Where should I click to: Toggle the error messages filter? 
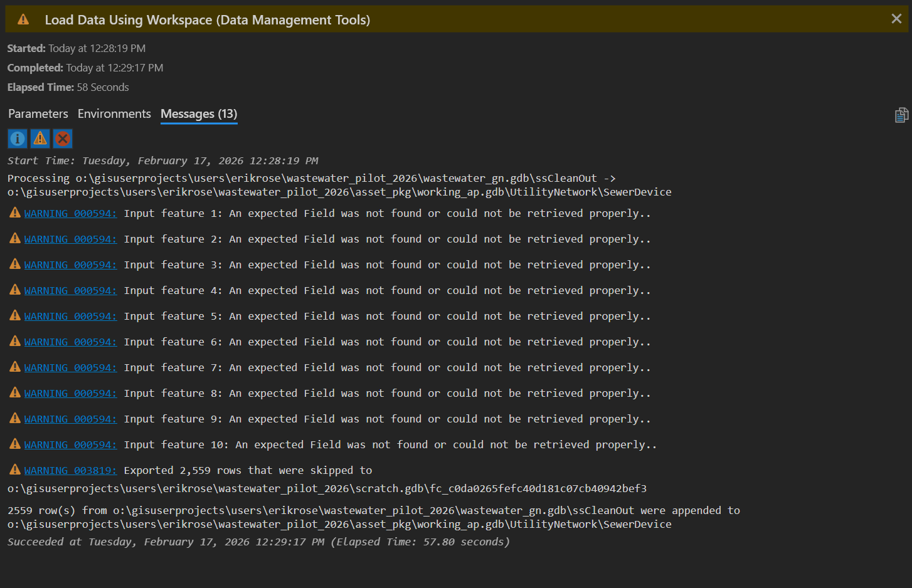(63, 138)
